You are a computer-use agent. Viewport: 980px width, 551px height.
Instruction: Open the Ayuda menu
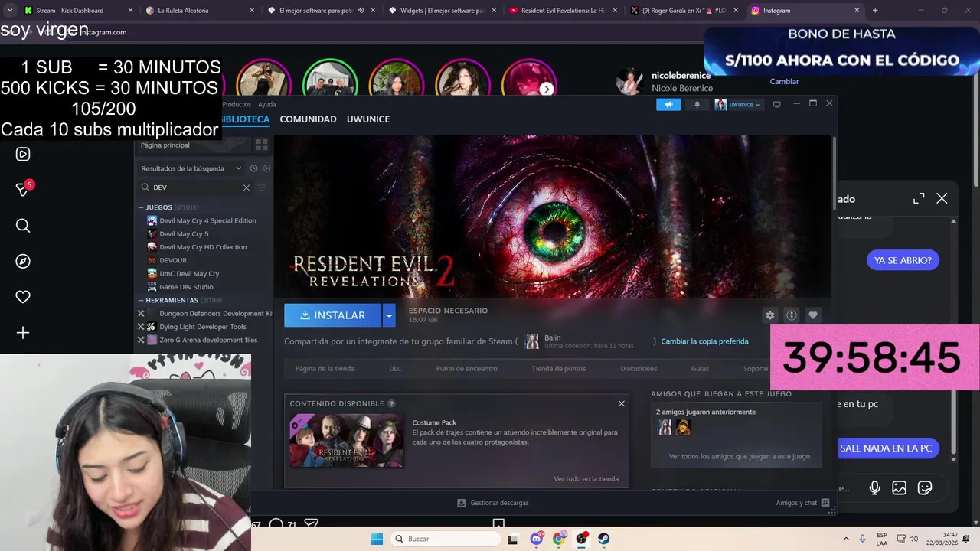coord(266,104)
